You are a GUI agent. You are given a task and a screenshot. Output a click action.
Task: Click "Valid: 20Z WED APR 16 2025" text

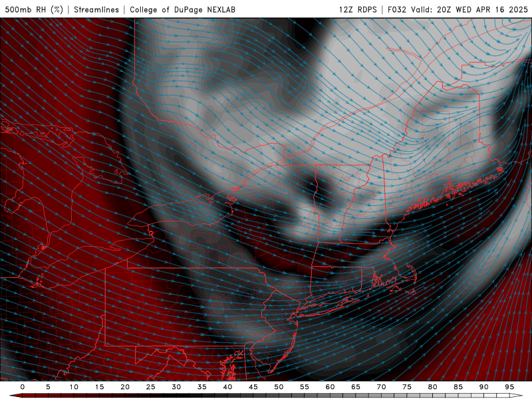[x=469, y=9]
